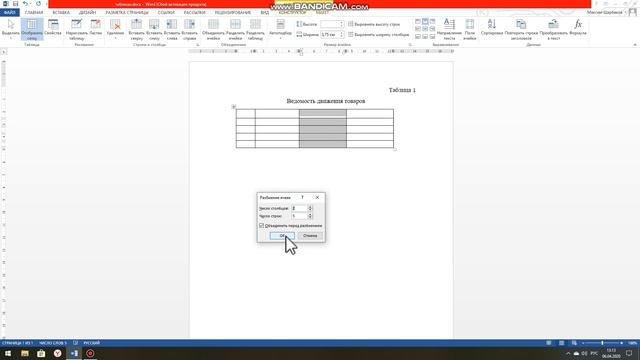Open the 'Размер ячейки' group dialog launcher
The width and height of the screenshot is (640, 360).
[x=410, y=44]
